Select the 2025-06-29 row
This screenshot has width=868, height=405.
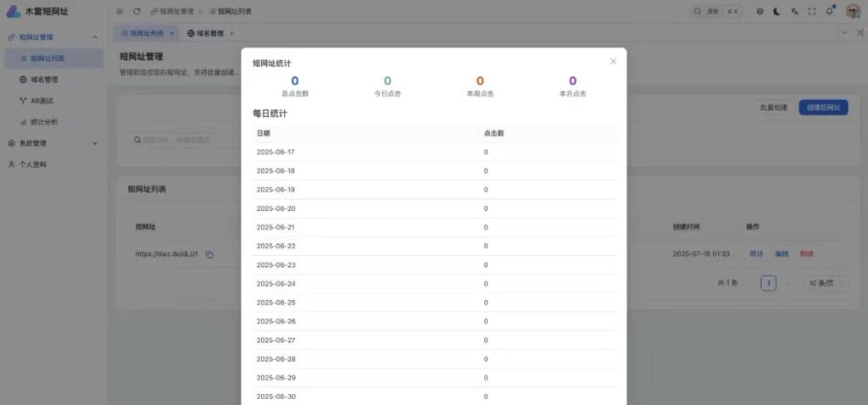(434, 378)
